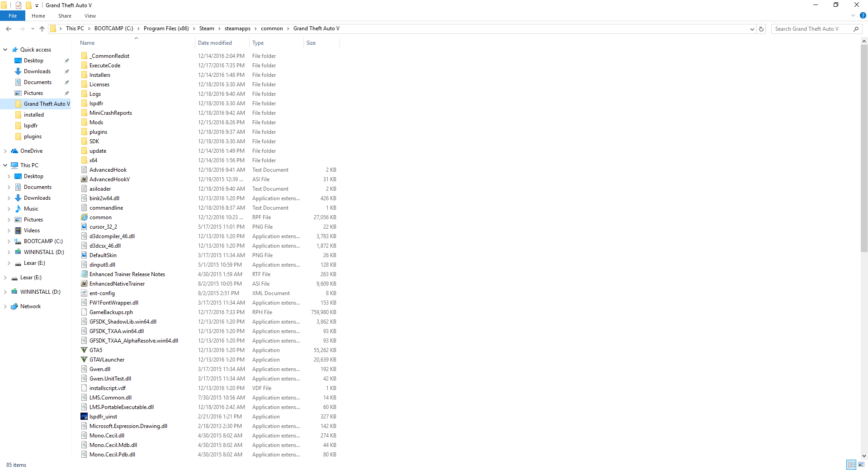The width and height of the screenshot is (868, 470).
Task: Click the GameBackups.rph file icon
Action: coord(84,312)
